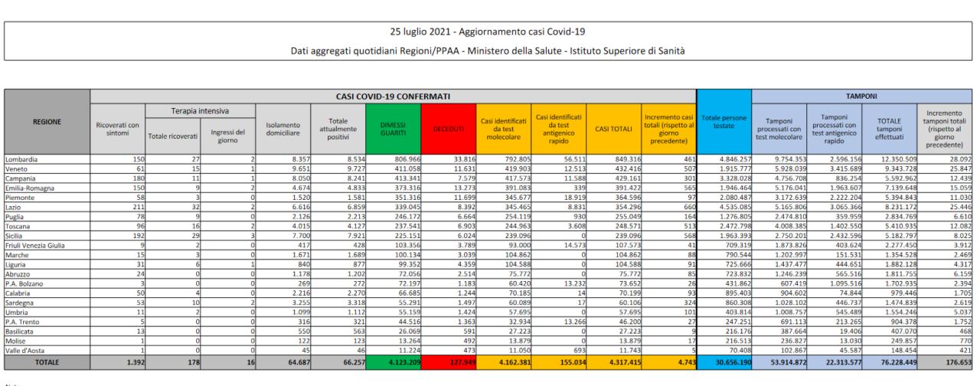980x386 pixels.
Task: Select the 'Ingressi del giorno' subheader
Action: pos(228,137)
